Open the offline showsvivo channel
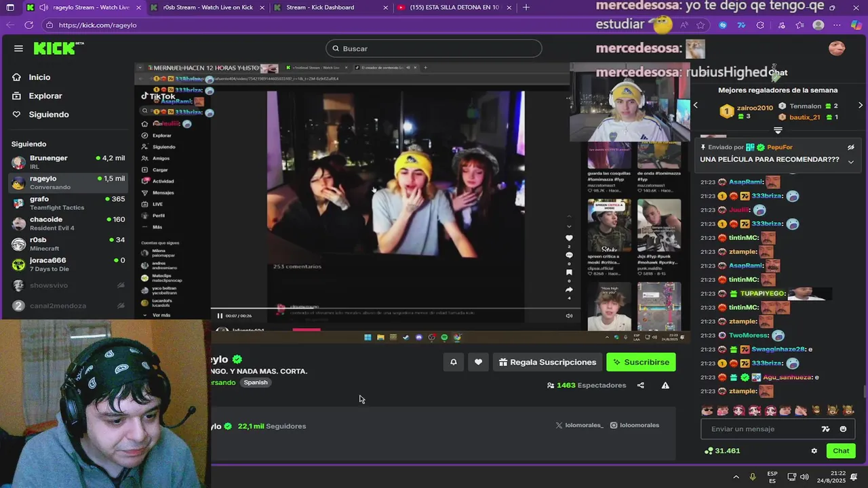The height and width of the screenshot is (488, 868). click(68, 285)
